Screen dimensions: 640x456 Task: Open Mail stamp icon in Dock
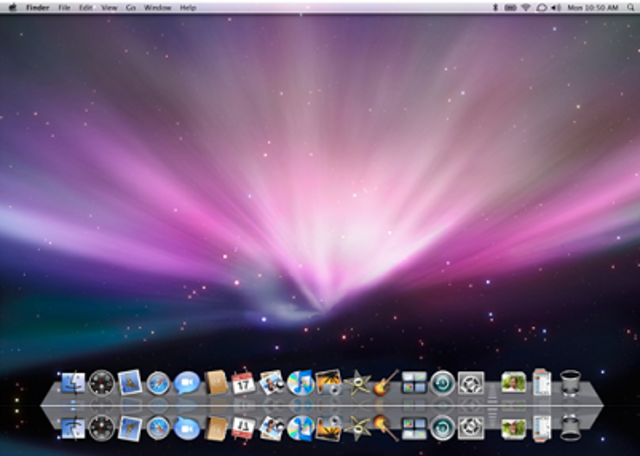130,383
